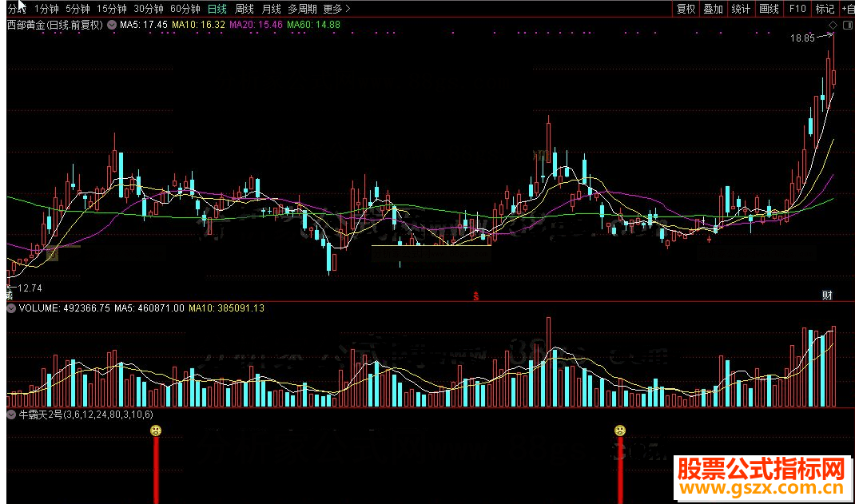Switch to the 5分钟 chart period
The height and width of the screenshot is (504, 855).
pyautogui.click(x=78, y=9)
